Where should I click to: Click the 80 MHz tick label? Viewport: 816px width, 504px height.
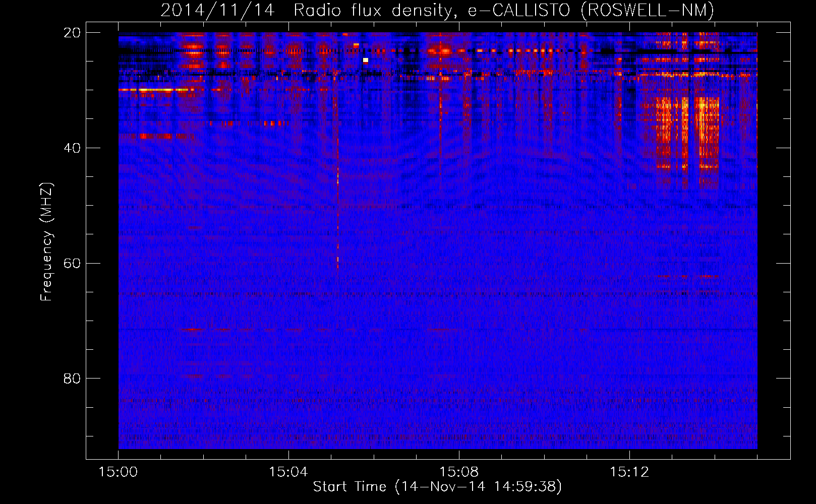[x=72, y=379]
